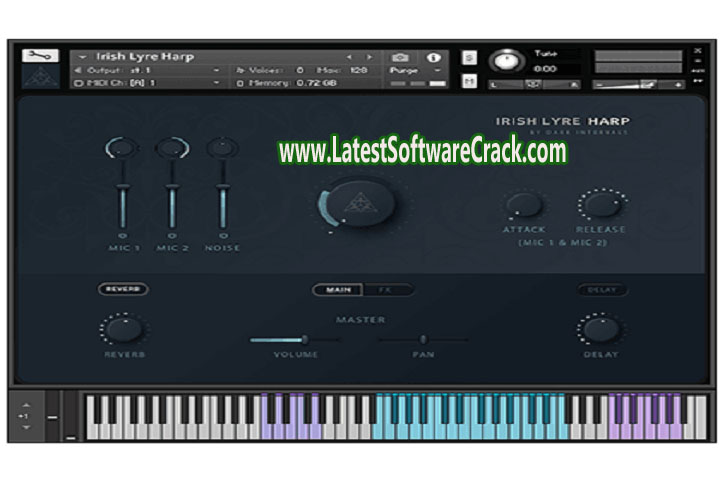Open the Purge dropdown menu
The width and height of the screenshot is (720, 480).
pyautogui.click(x=436, y=71)
